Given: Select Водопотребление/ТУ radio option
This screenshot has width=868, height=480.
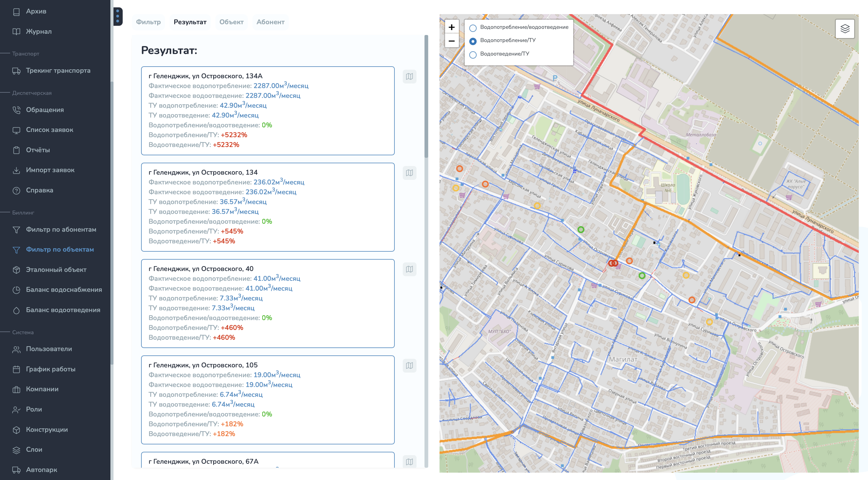Looking at the screenshot, I should 473,41.
